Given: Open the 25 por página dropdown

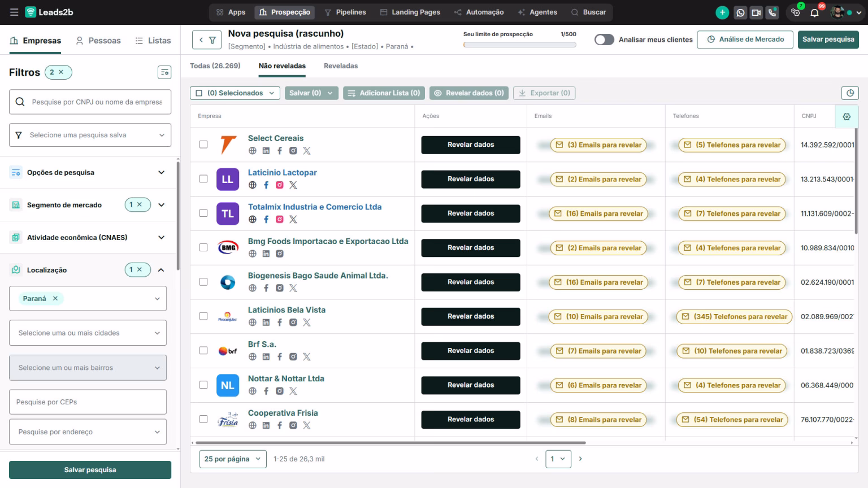Looking at the screenshot, I should [x=233, y=459].
